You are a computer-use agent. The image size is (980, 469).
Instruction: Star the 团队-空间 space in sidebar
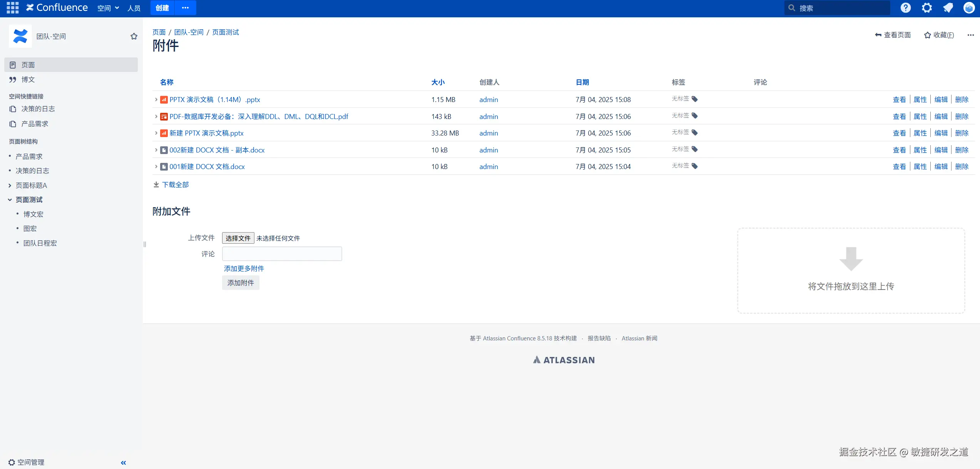coord(134,36)
